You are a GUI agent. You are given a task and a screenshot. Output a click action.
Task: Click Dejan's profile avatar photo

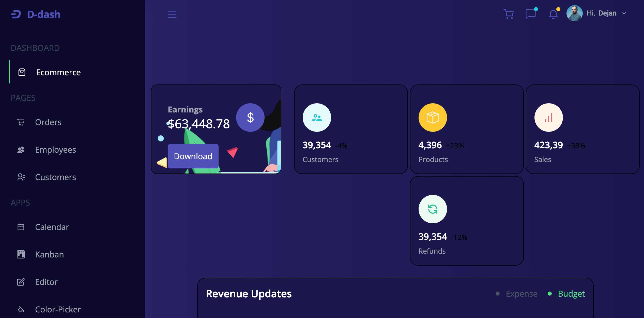click(x=575, y=13)
